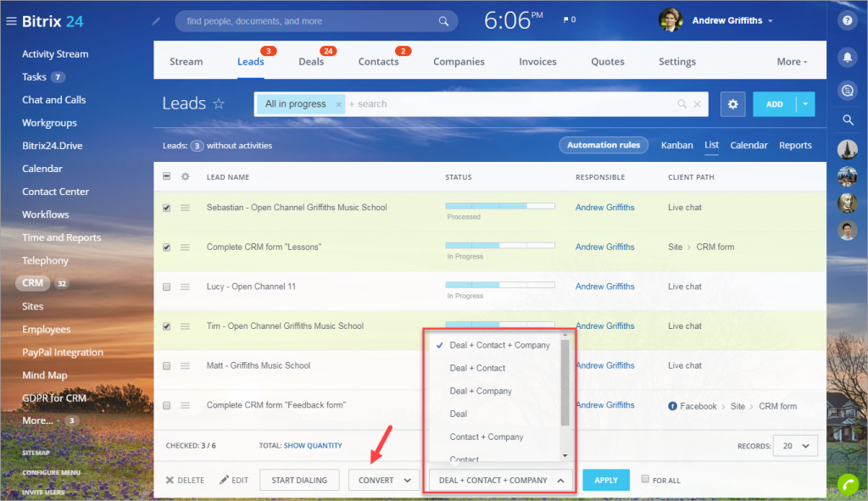Click status progress bar for Sebastian lead

pyautogui.click(x=500, y=206)
